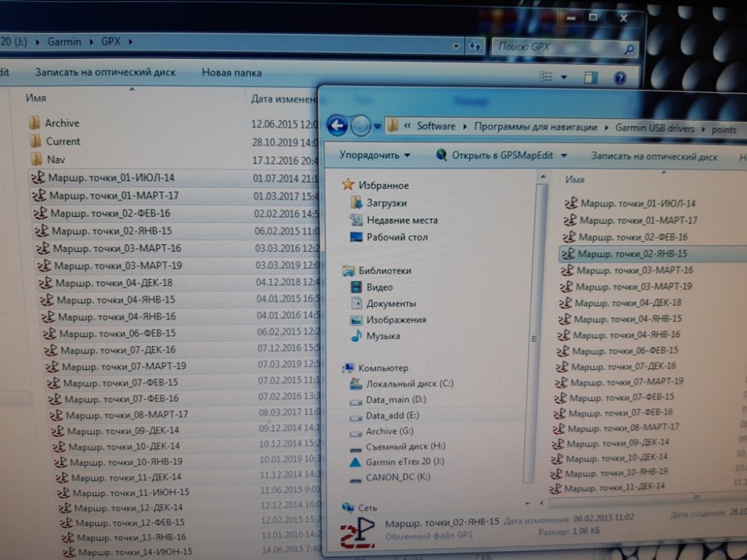Click the Новая папка button

232,72
